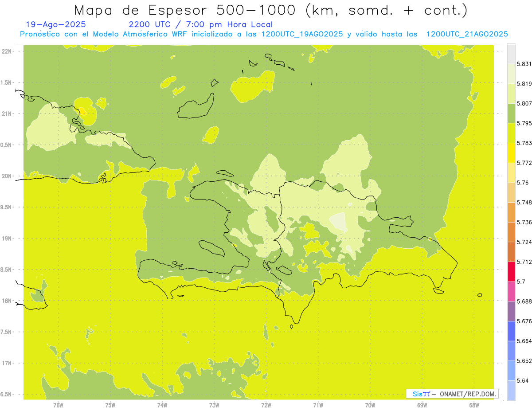Image resolution: width=532 pixels, height=411 pixels.
Task: Click the initialization time '1200UTC_19AGO2025'
Action: click(302, 34)
